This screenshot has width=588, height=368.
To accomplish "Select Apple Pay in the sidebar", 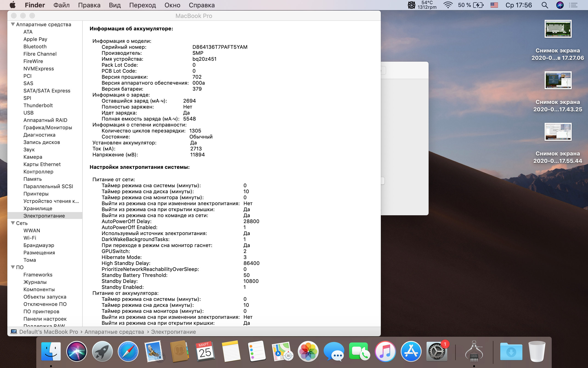I will point(35,39).
